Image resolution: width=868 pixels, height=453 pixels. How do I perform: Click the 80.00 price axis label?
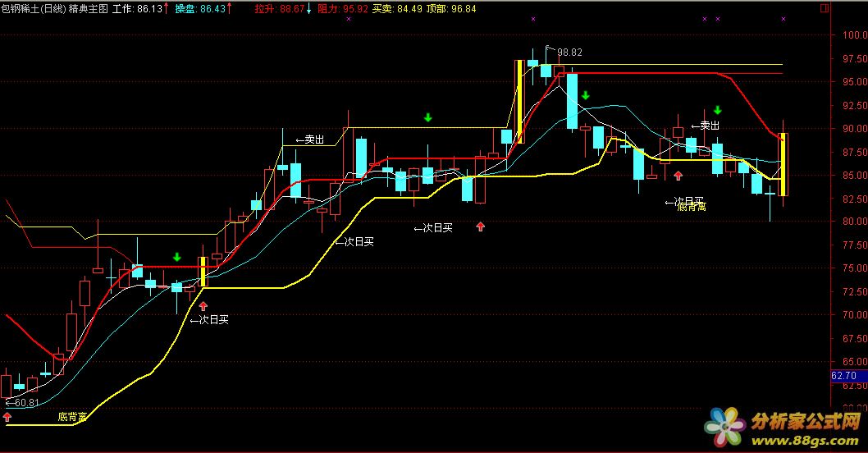point(855,222)
